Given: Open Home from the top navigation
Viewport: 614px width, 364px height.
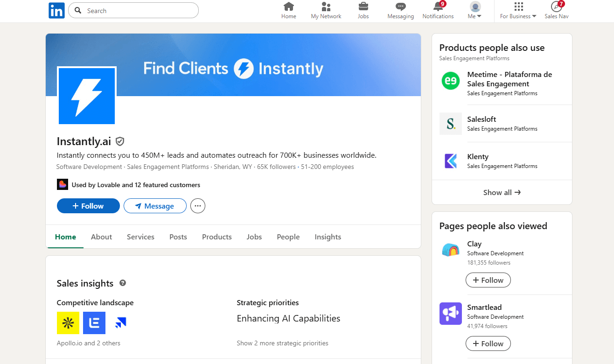Looking at the screenshot, I should [x=289, y=11].
